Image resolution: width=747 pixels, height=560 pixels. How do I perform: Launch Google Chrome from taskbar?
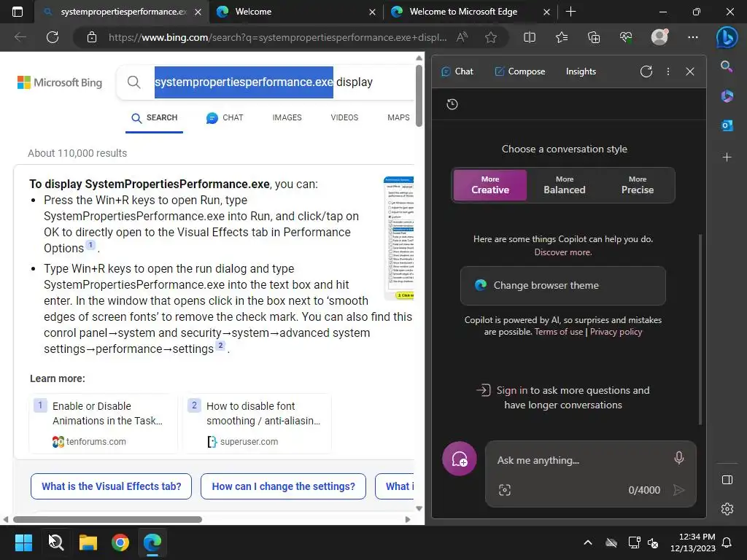pyautogui.click(x=120, y=542)
